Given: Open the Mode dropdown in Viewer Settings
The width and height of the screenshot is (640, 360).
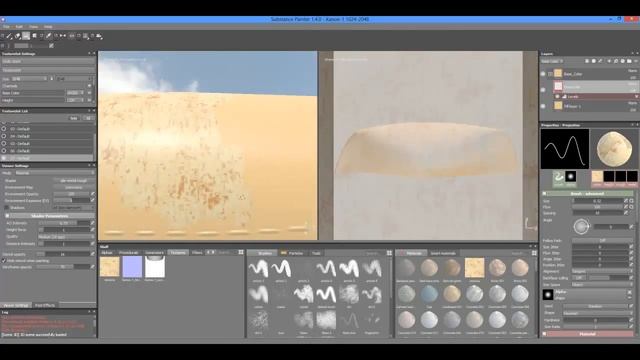Looking at the screenshot, I should 54,173.
